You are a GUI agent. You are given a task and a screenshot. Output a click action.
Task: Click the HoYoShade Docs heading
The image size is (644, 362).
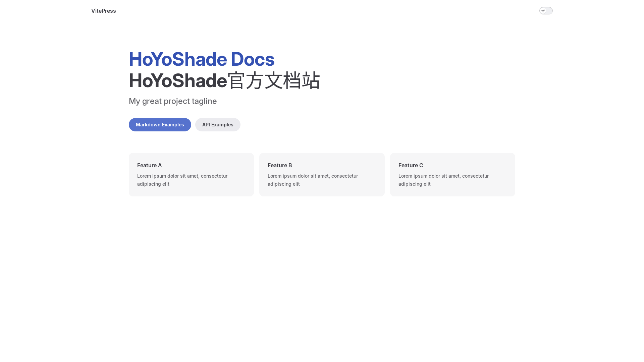[202, 59]
